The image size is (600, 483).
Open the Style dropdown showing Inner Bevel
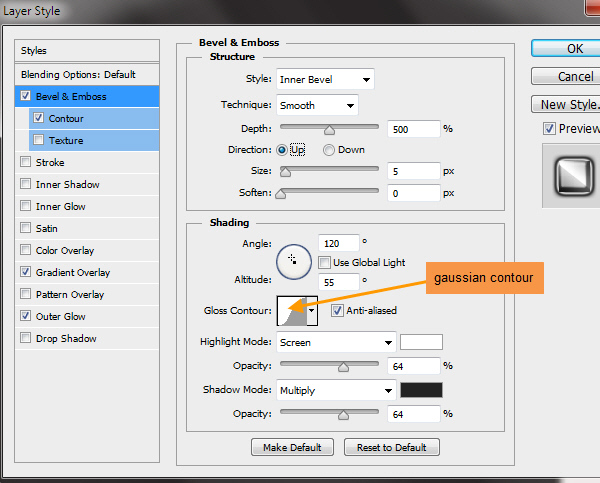pyautogui.click(x=325, y=79)
